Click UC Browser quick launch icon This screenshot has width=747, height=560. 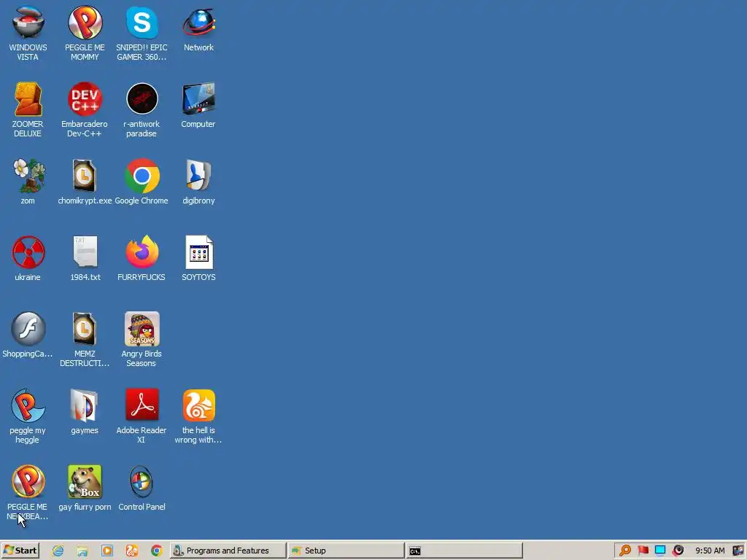point(132,551)
